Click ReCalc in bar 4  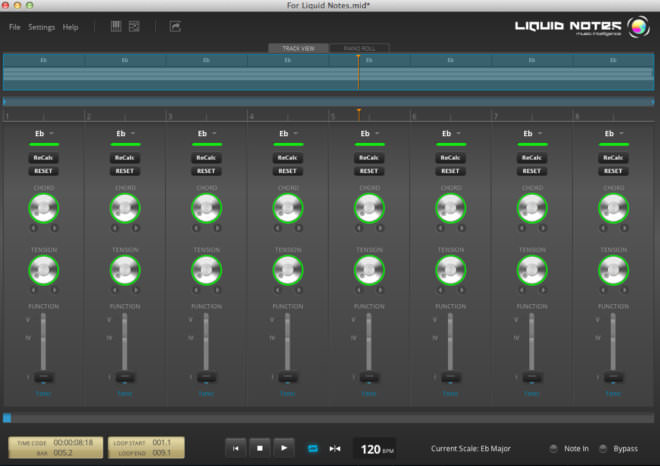pyautogui.click(x=288, y=158)
